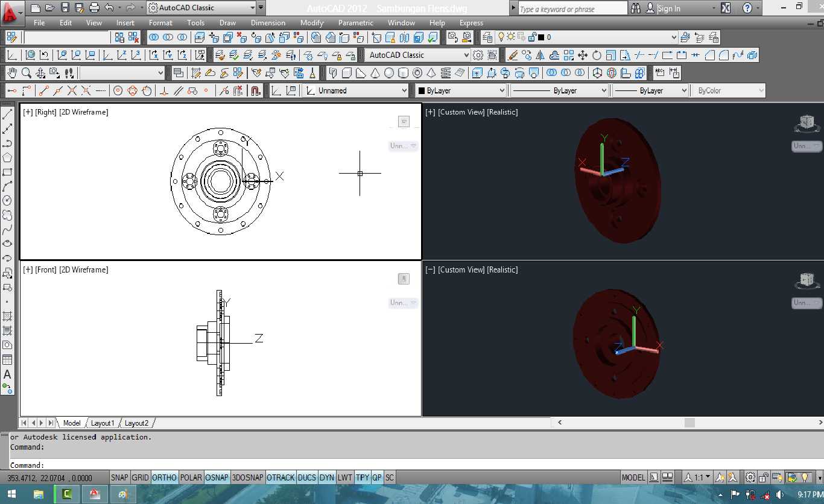Image resolution: width=824 pixels, height=504 pixels.
Task: Select the Helix tool
Action: pyautogui.click(x=445, y=73)
